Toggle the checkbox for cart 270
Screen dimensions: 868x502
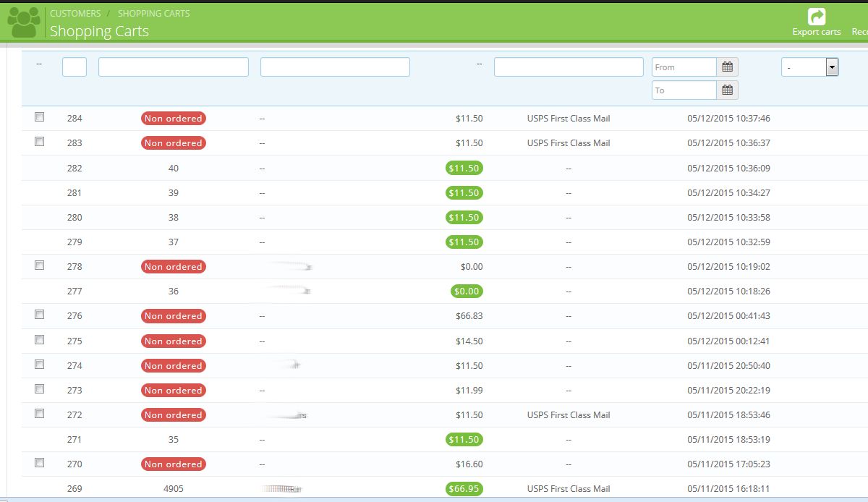pyautogui.click(x=40, y=462)
